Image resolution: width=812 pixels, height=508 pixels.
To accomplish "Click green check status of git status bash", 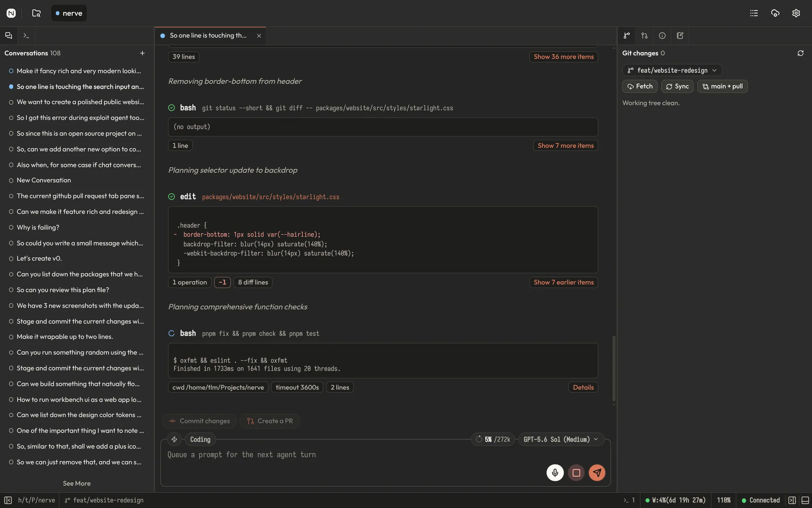I will point(171,108).
